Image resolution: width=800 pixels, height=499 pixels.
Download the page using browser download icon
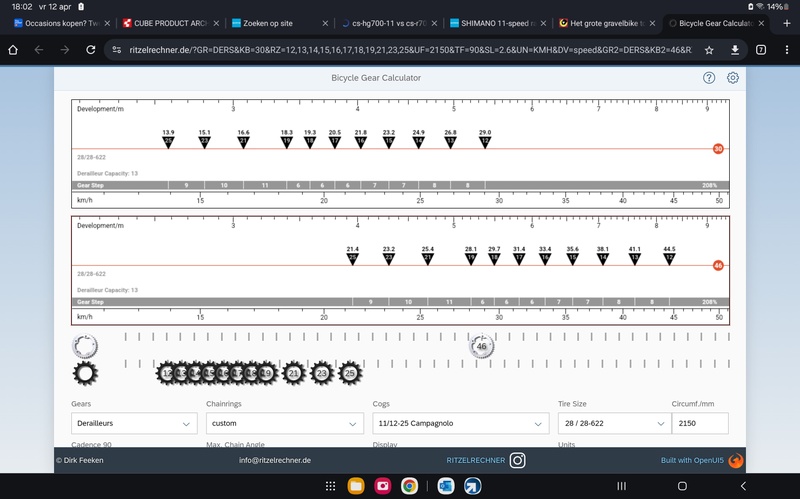coord(735,49)
